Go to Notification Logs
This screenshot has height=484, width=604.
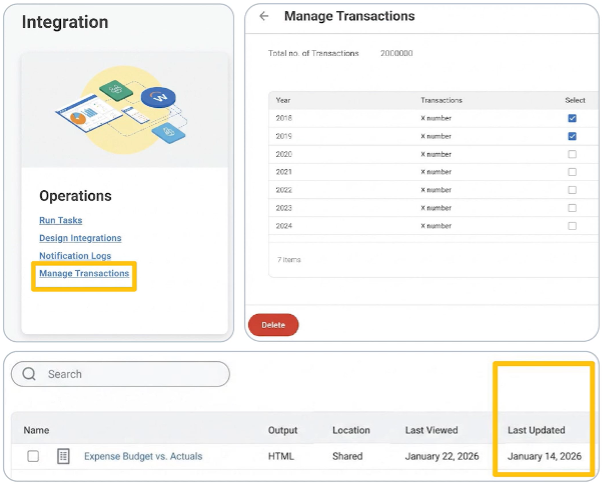(75, 256)
